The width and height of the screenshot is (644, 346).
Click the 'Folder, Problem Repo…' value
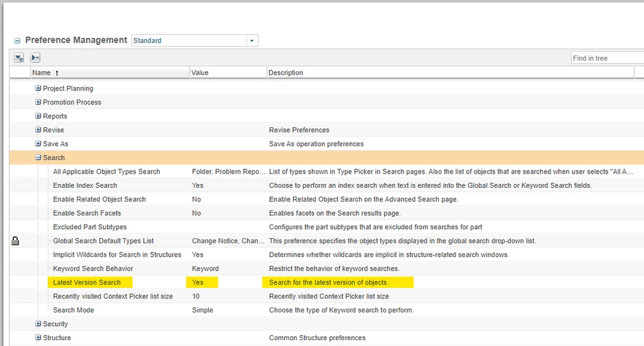[x=229, y=172]
